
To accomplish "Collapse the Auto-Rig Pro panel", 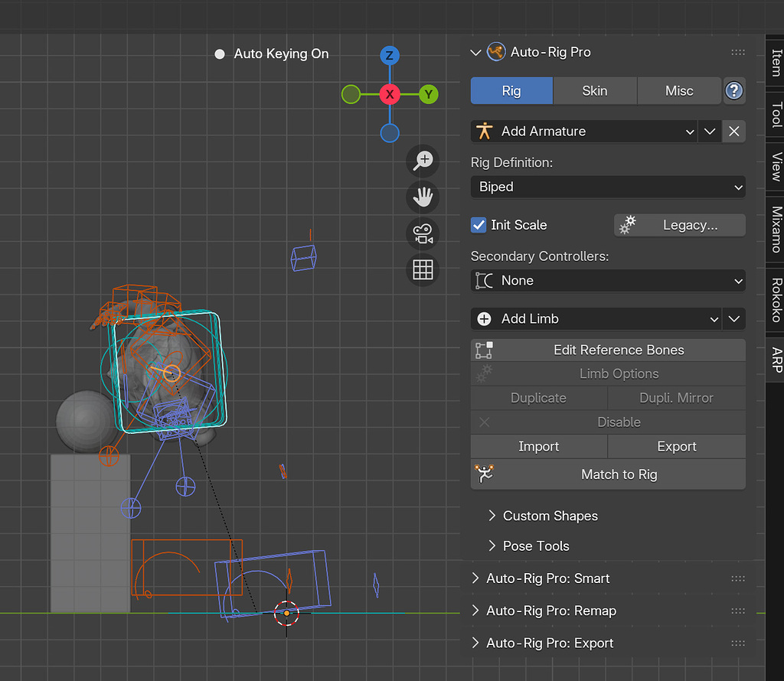I will coord(476,52).
